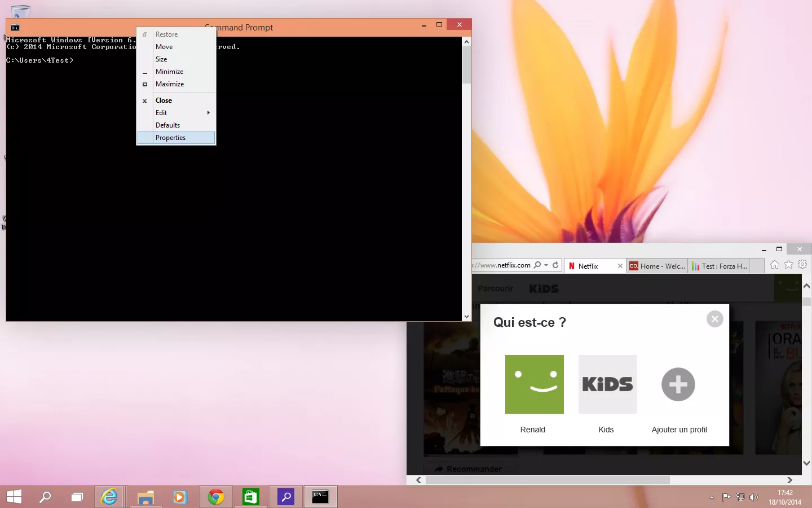Click the Internet Explorer taskbar icon
Screen dimensions: 812x508
coord(109,497)
